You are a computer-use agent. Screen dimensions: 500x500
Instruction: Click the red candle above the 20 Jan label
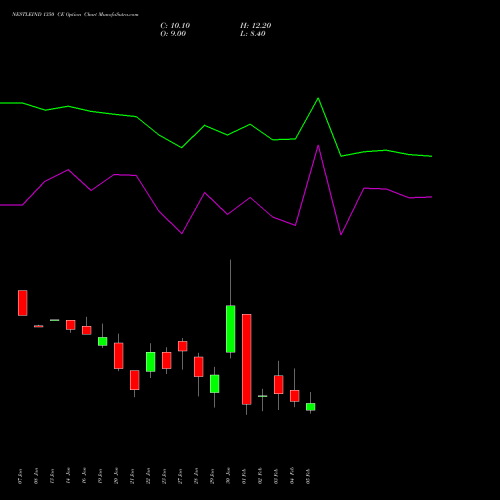[x=119, y=356]
